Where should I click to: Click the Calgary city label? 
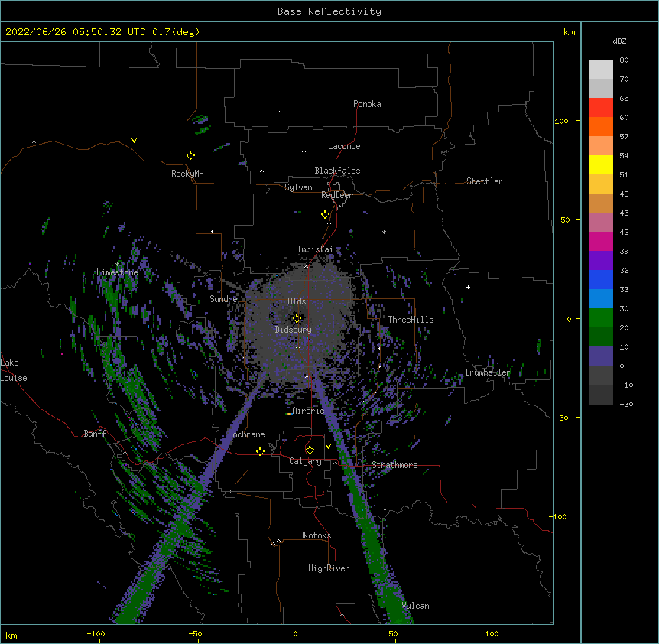[306, 461]
